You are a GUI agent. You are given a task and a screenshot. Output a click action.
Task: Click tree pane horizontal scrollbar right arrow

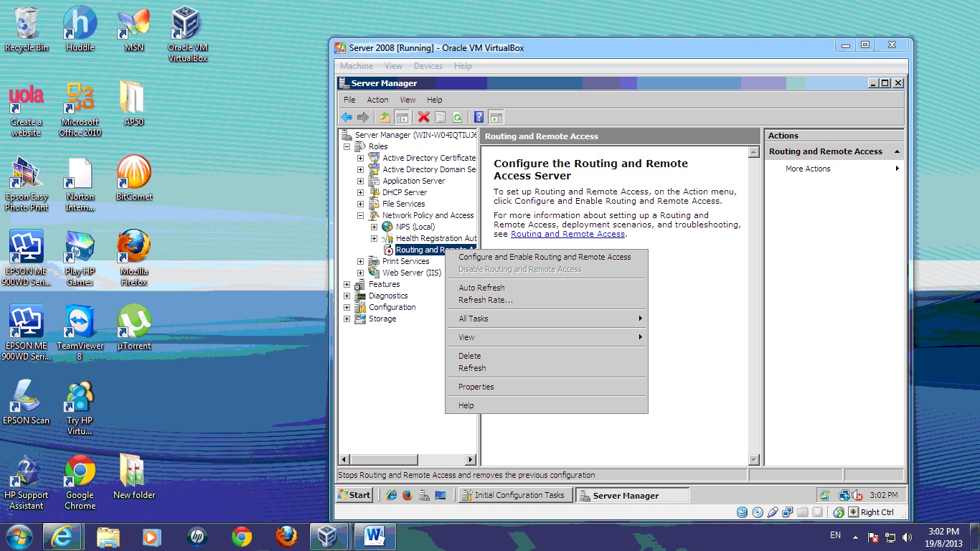tap(471, 459)
